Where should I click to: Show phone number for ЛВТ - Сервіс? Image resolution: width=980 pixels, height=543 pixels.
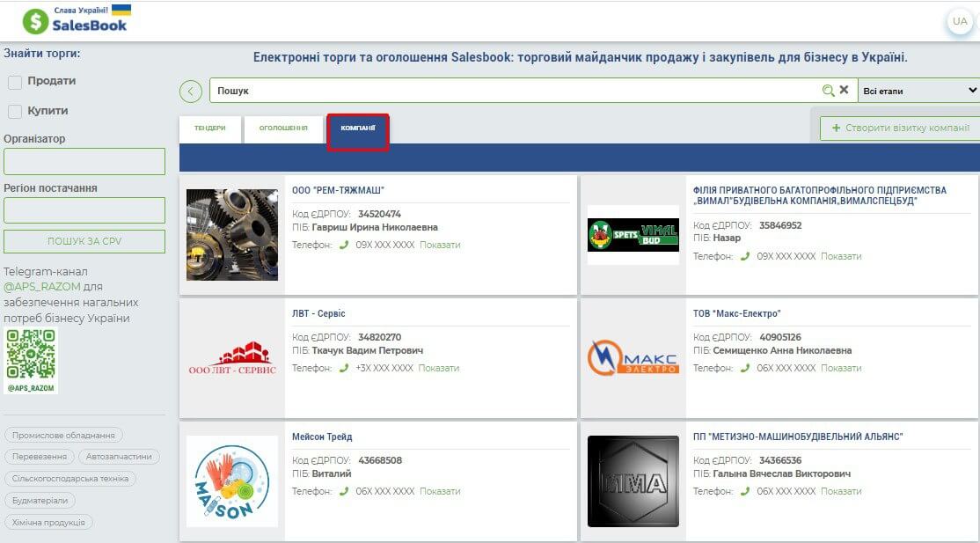click(439, 369)
